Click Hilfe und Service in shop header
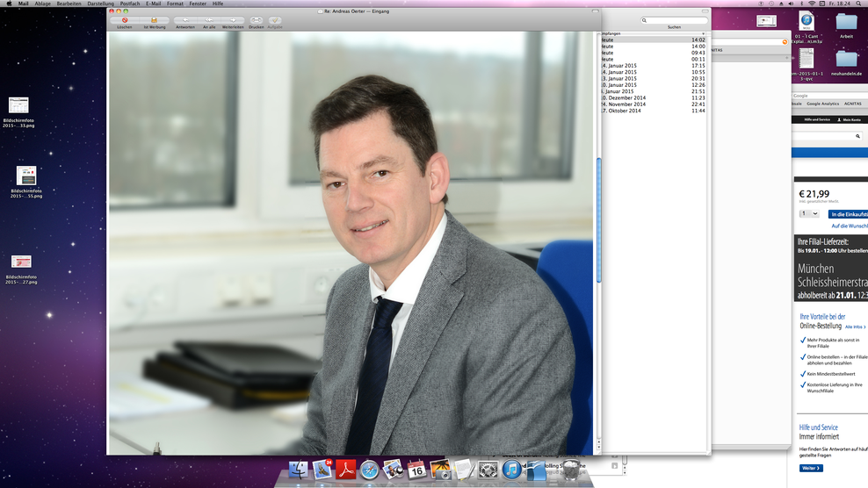The width and height of the screenshot is (868, 488). coord(817,119)
